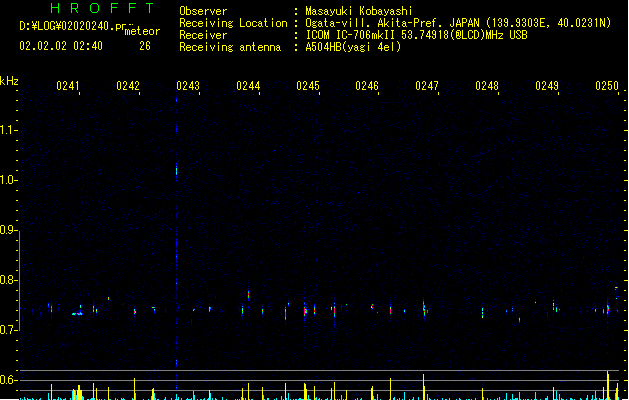The height and width of the screenshot is (400, 629).
Task: Click the 0245 time marker
Action: pyautogui.click(x=308, y=86)
